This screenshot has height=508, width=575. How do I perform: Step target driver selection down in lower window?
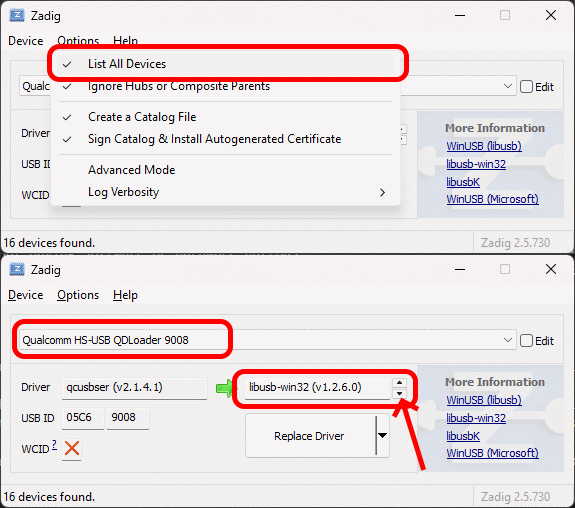[399, 394]
